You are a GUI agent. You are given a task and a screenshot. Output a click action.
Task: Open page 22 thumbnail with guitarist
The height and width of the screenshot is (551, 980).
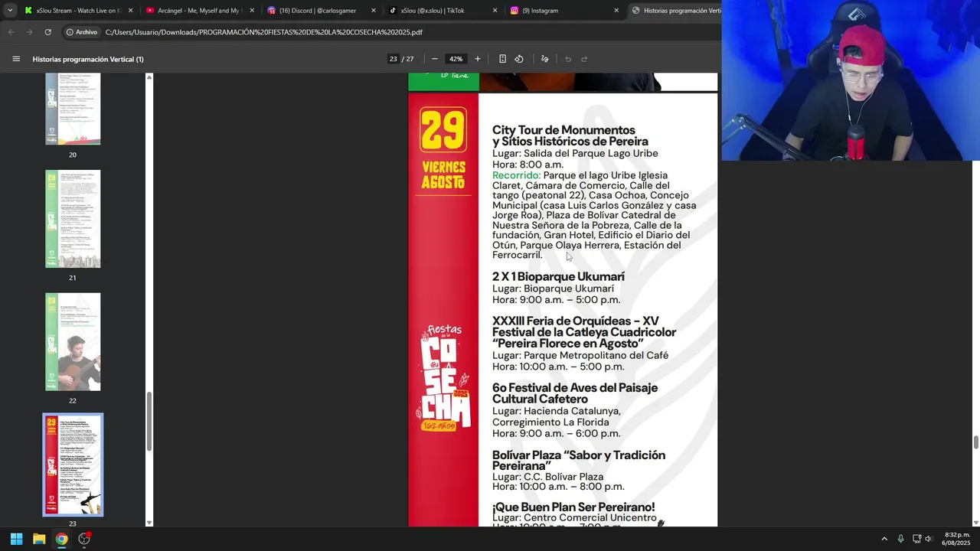click(73, 342)
